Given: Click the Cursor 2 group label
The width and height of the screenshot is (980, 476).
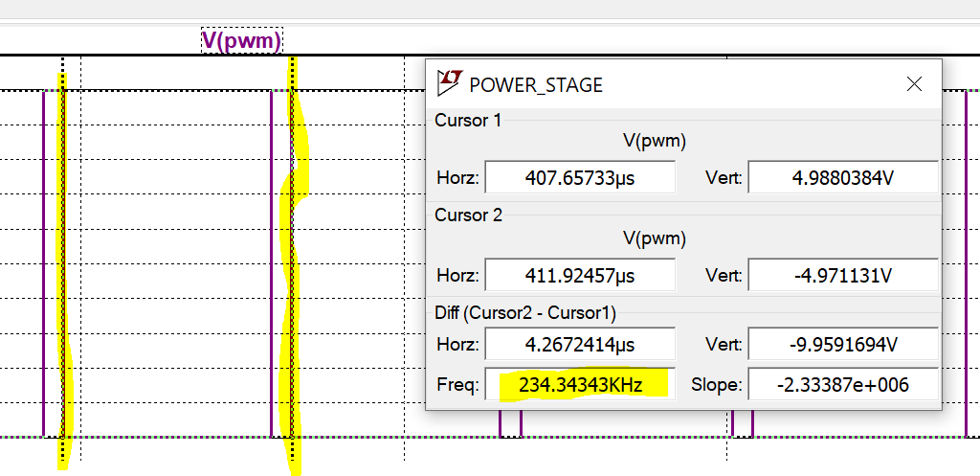Looking at the screenshot, I should point(469,215).
